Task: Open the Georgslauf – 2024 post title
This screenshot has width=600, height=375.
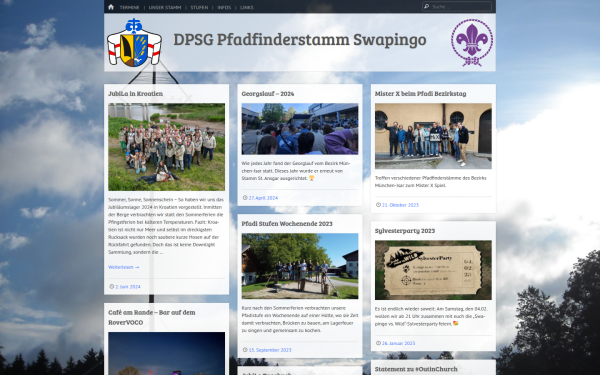Action: (x=268, y=93)
